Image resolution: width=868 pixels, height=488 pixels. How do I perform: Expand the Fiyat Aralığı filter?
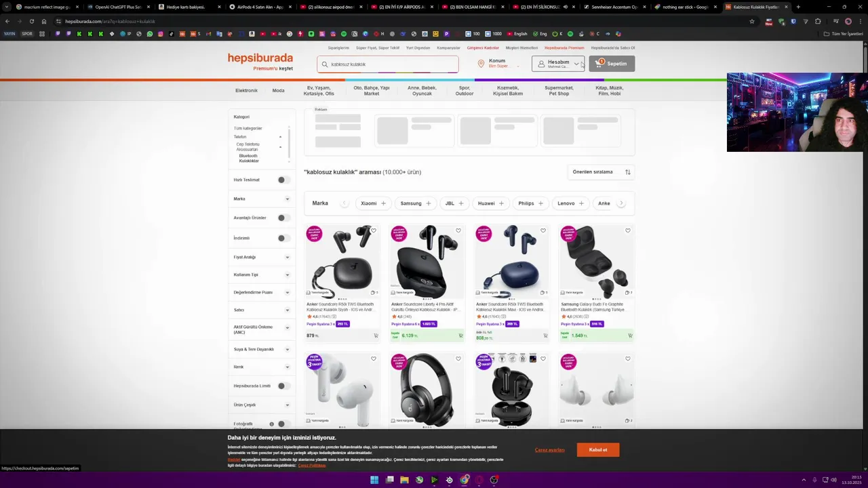pyautogui.click(x=262, y=257)
